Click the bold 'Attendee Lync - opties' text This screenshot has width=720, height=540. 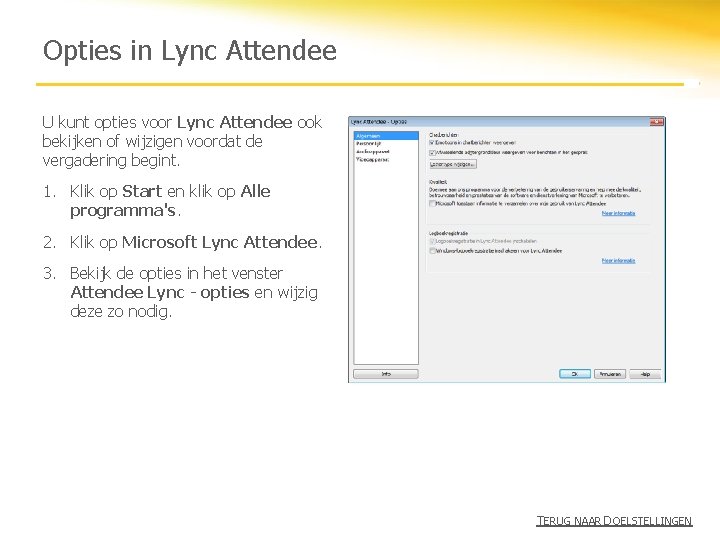coord(160,292)
